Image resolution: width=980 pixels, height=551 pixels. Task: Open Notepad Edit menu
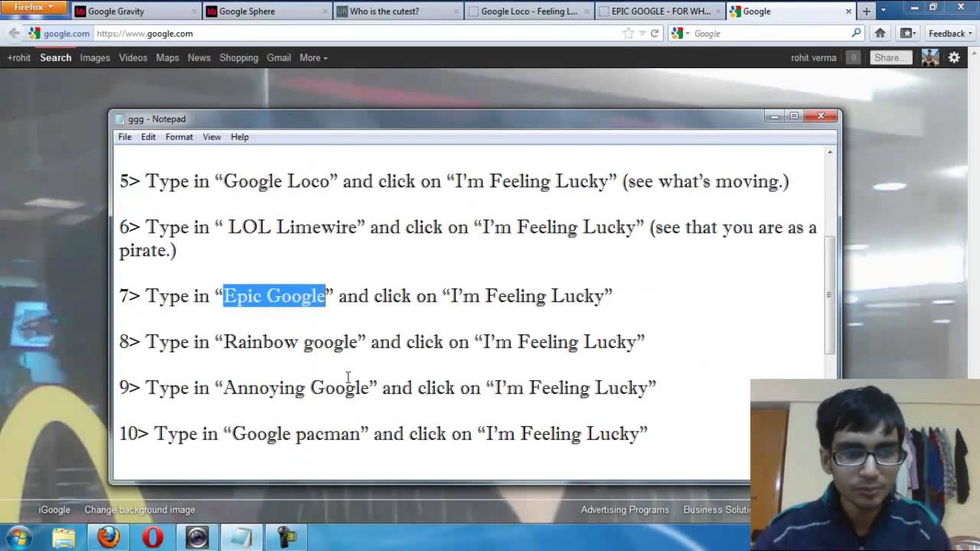point(149,137)
